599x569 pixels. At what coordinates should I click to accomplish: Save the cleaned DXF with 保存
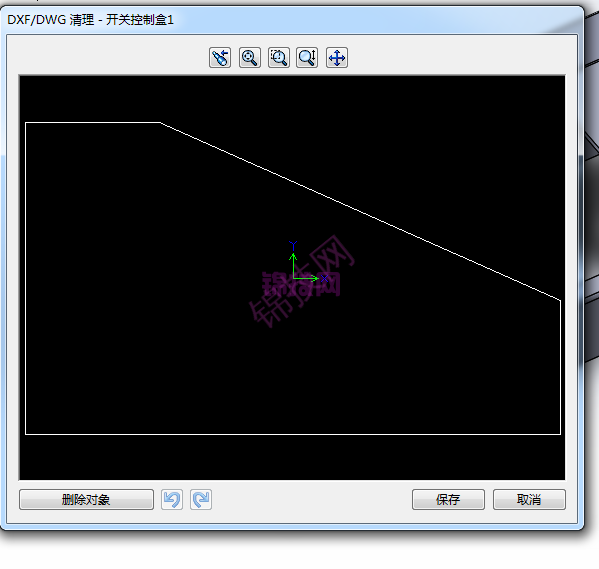click(448, 499)
